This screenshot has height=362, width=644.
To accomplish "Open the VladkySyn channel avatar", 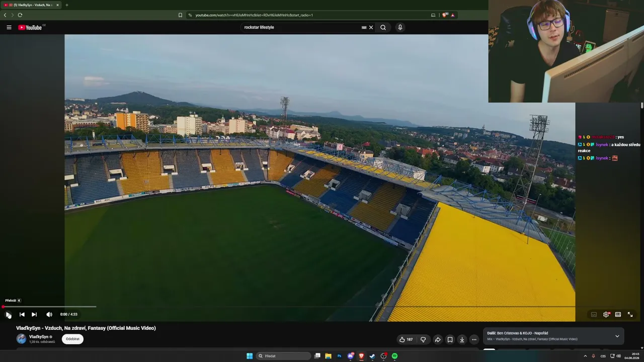I will click(x=21, y=339).
